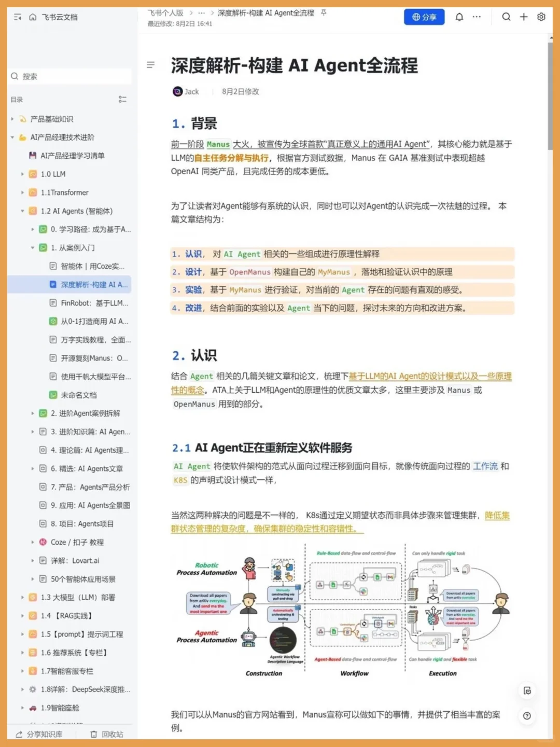Screen dimensions: 560x747
Task: Expand the 1.1Transformer node
Action: coord(22,192)
